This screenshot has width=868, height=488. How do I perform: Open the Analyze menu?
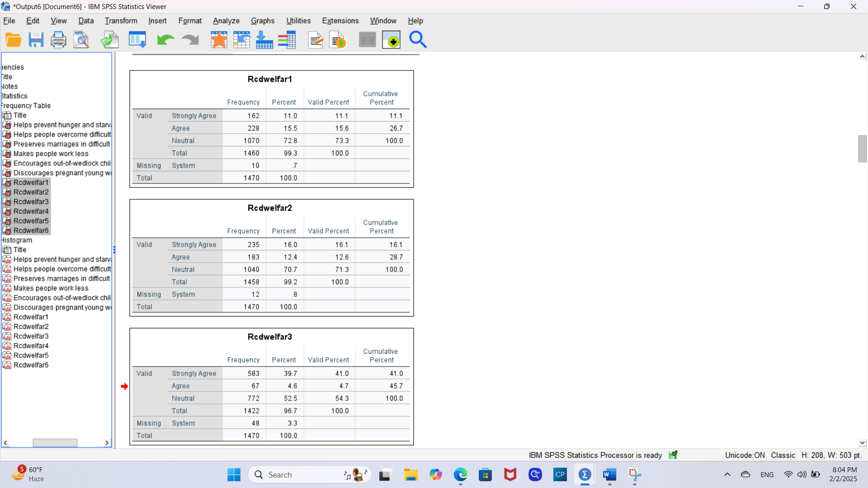click(226, 21)
